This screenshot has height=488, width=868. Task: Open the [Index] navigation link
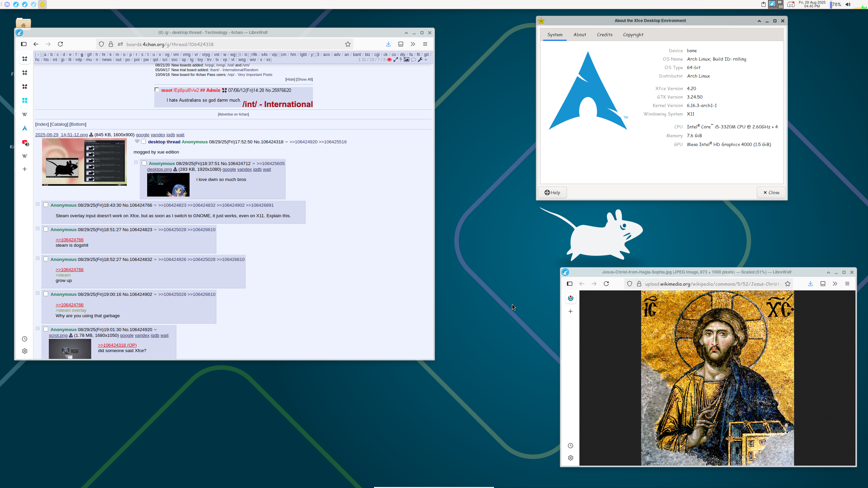tap(42, 124)
